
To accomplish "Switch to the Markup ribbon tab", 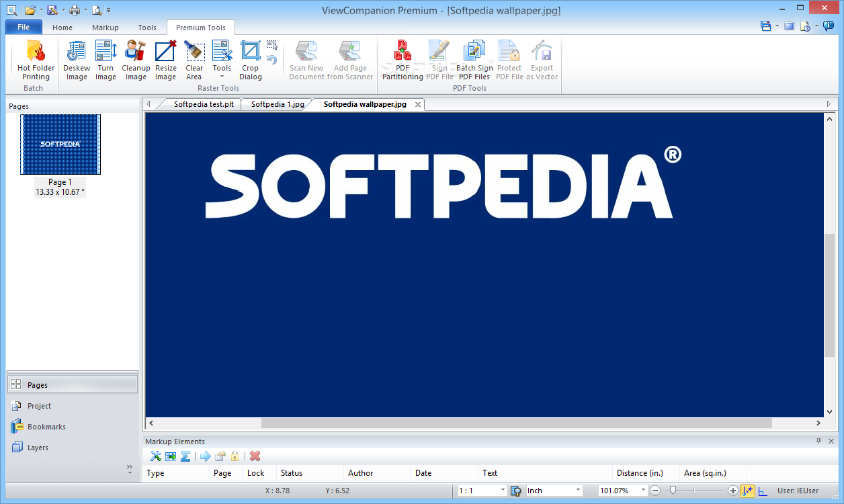I will 105,28.
